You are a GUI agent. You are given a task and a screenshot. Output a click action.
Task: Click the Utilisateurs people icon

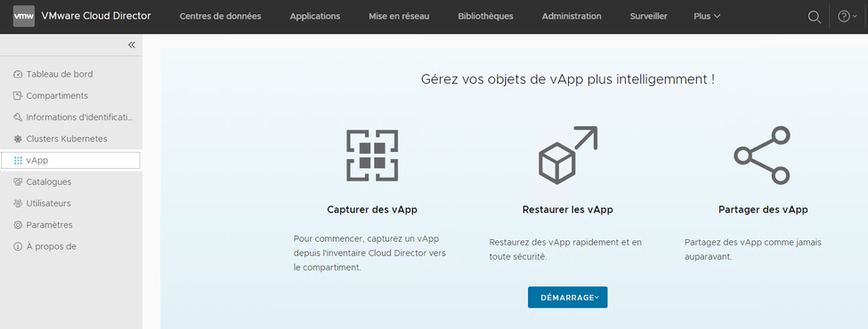18,204
